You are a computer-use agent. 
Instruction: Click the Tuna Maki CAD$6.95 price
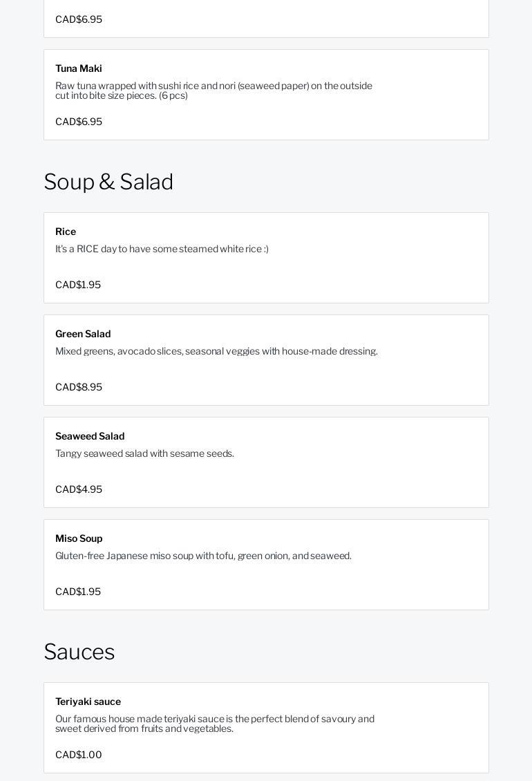point(79,122)
